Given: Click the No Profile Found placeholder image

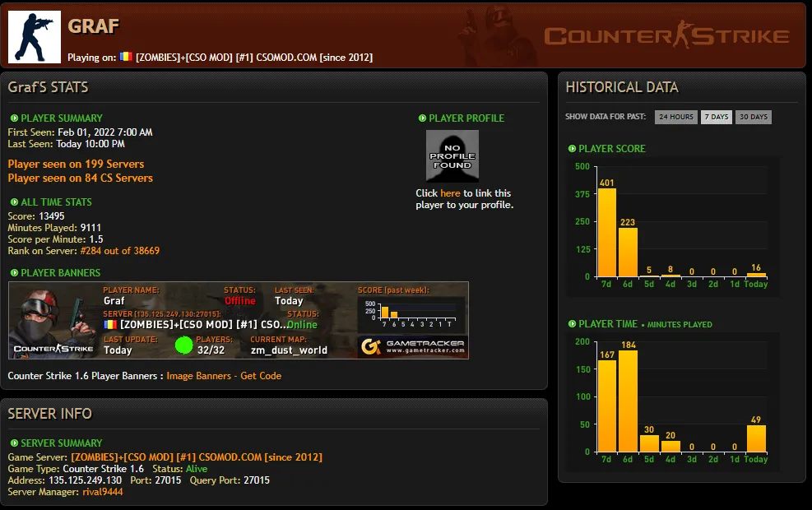Looking at the screenshot, I should [452, 155].
